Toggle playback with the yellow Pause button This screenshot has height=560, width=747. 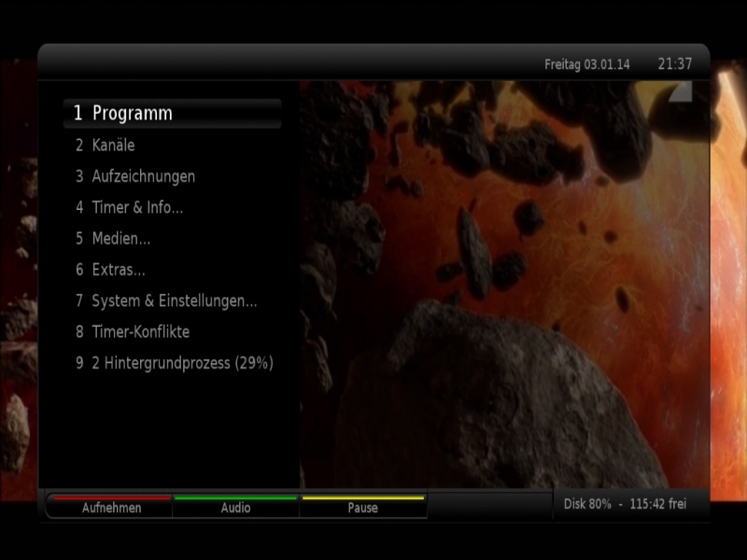[362, 507]
